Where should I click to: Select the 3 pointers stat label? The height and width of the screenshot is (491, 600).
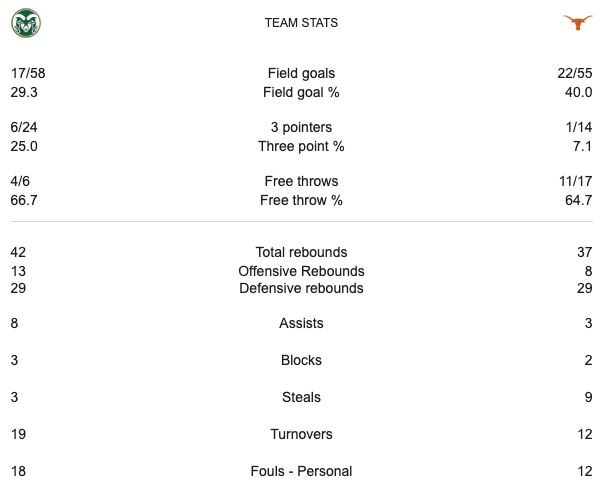(301, 127)
